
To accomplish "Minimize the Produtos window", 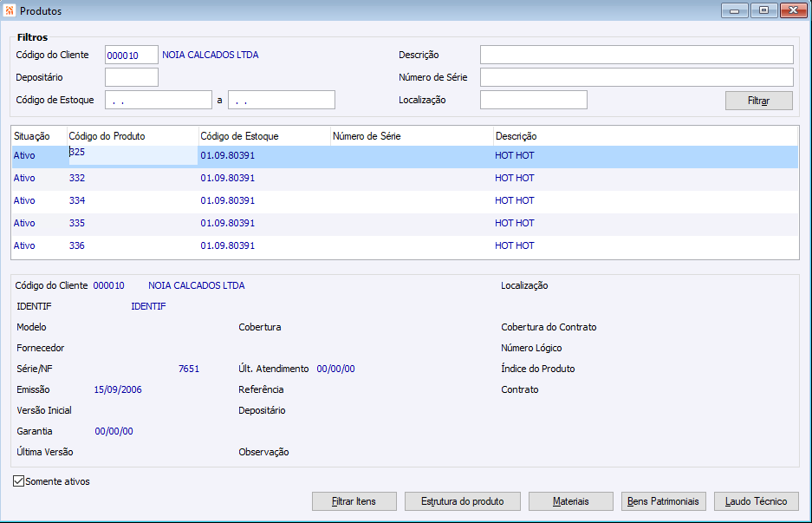I will 734,10.
